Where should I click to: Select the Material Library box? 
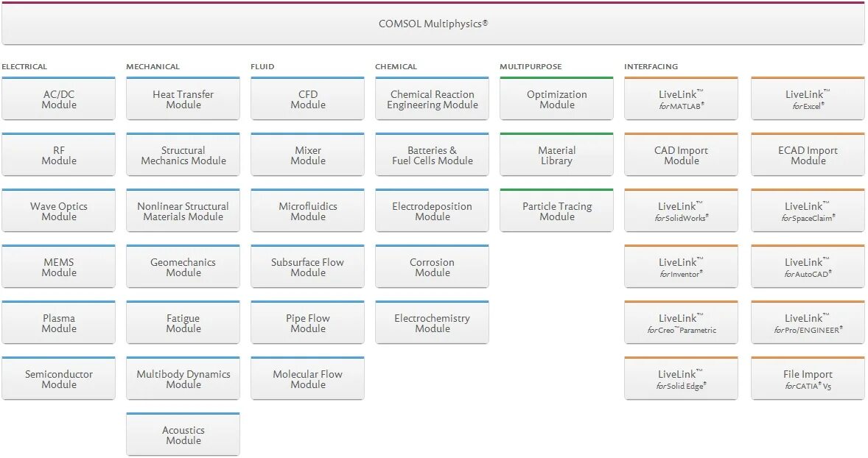557,155
